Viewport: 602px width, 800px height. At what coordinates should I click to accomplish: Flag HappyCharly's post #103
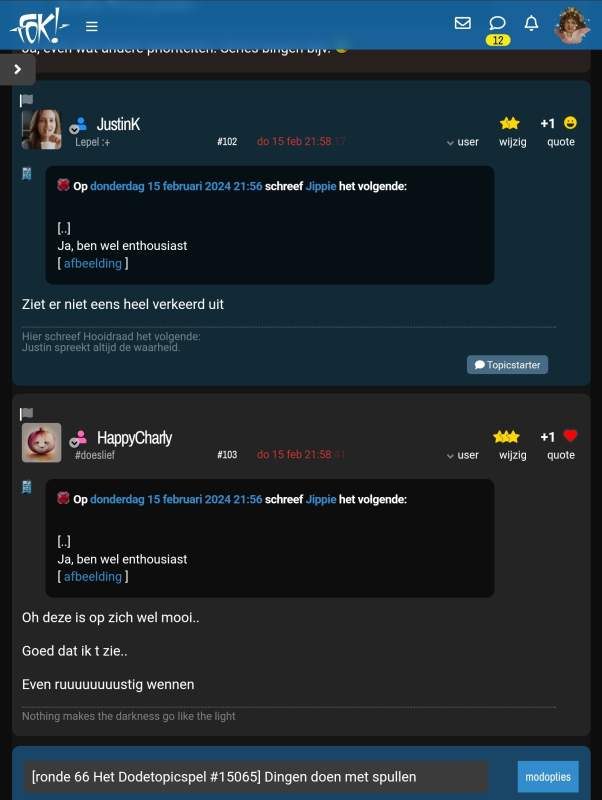coord(27,413)
